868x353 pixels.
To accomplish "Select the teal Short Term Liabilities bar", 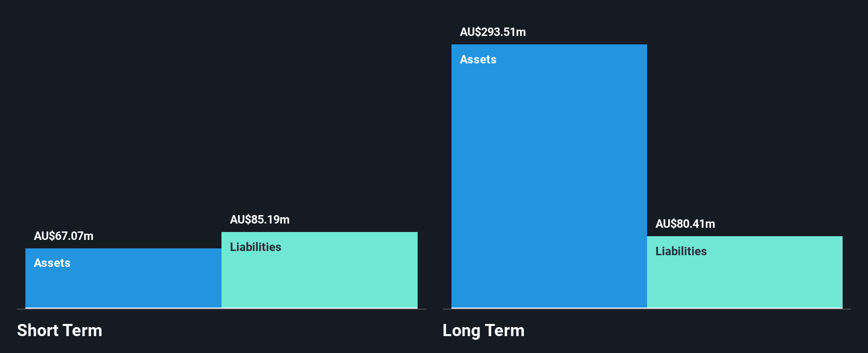I will click(x=319, y=270).
